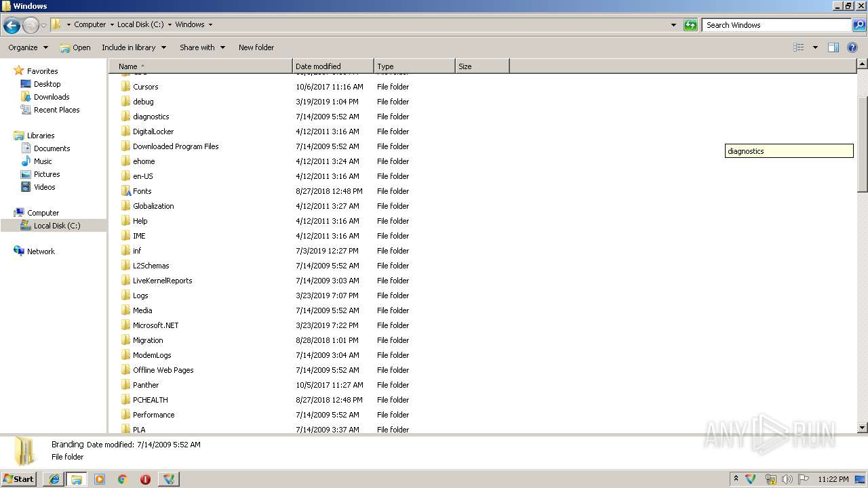Sort by the Size column header
This screenshot has width=868, height=488.
(x=482, y=66)
